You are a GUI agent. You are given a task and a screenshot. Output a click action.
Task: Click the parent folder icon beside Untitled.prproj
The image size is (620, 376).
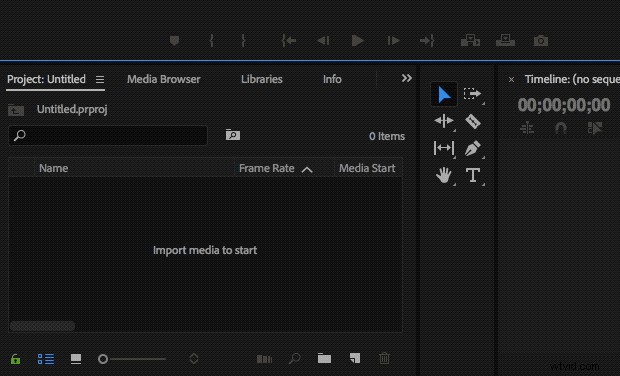point(16,110)
